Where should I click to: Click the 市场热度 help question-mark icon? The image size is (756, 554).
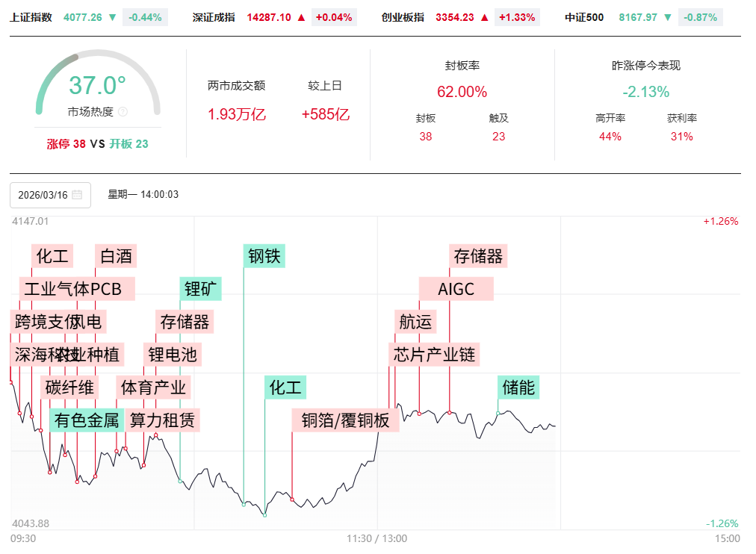coord(123,112)
